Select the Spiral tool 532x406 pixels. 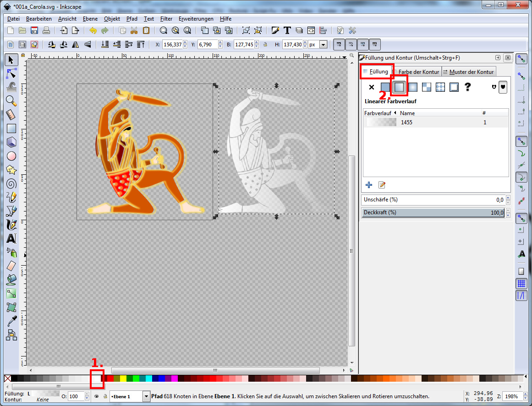[x=11, y=184]
